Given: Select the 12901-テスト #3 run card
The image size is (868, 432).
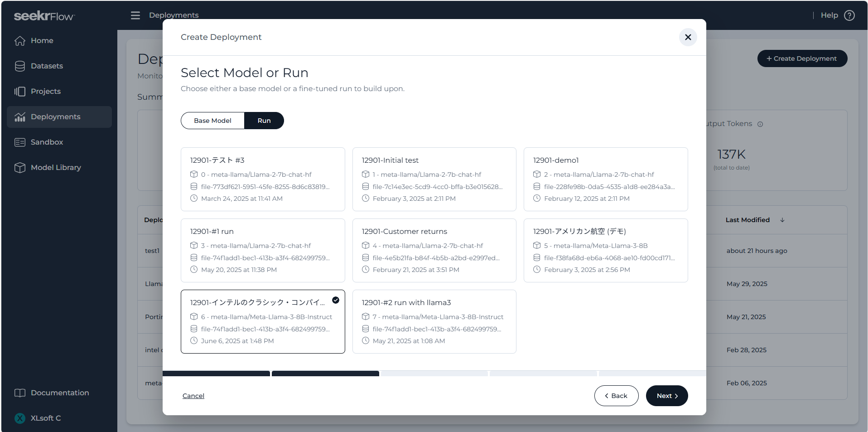Looking at the screenshot, I should click(263, 179).
